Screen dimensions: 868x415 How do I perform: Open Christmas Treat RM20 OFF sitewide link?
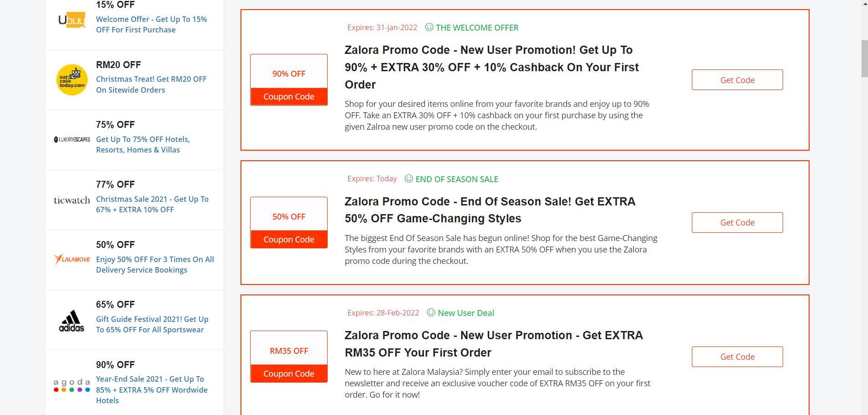[151, 84]
